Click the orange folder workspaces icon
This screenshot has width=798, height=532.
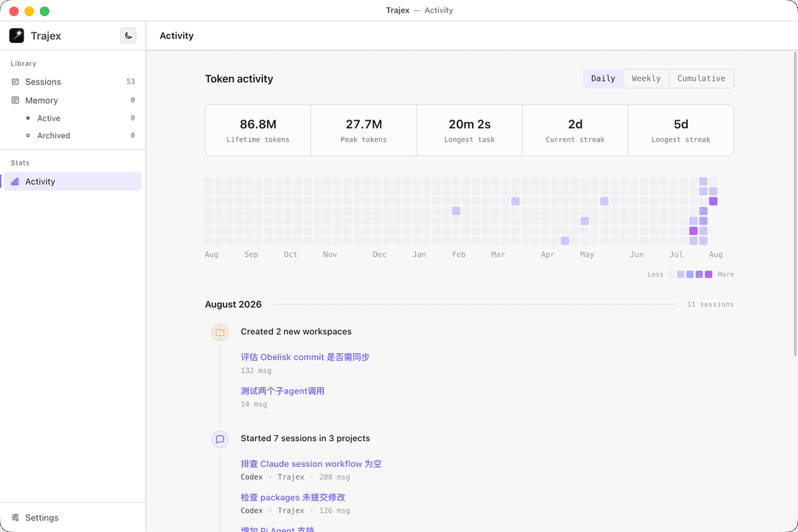[x=220, y=332]
